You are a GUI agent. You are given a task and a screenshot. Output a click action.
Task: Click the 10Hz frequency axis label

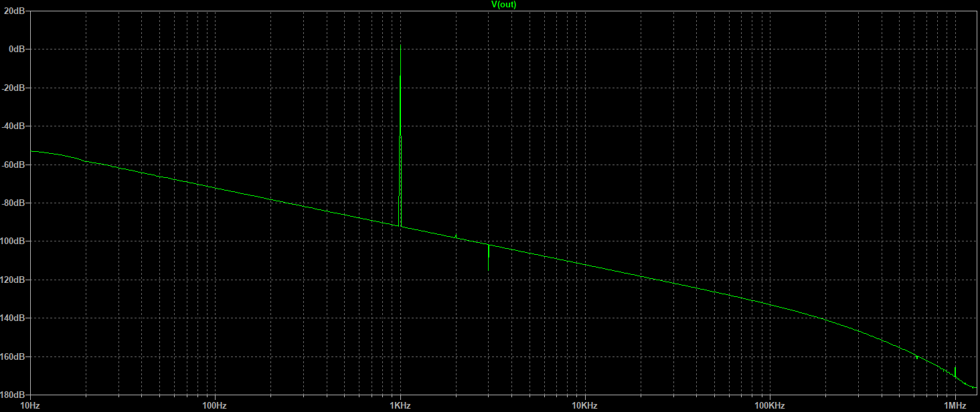[x=29, y=405]
